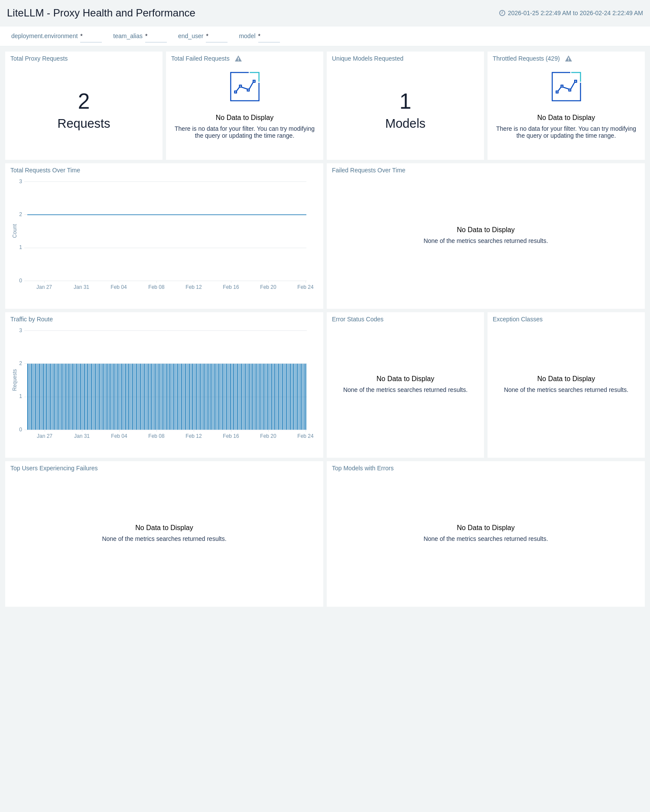
Task: Click the clock icon beside the time range
Action: [x=502, y=13]
